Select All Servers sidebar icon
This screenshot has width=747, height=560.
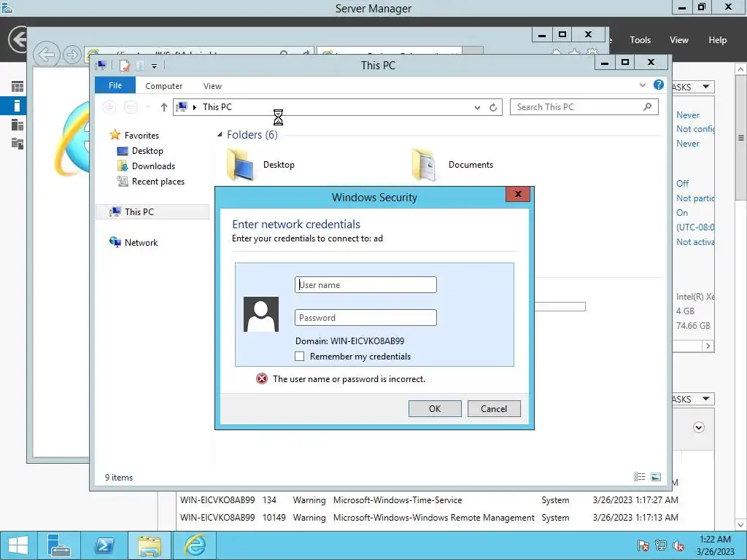(x=18, y=125)
